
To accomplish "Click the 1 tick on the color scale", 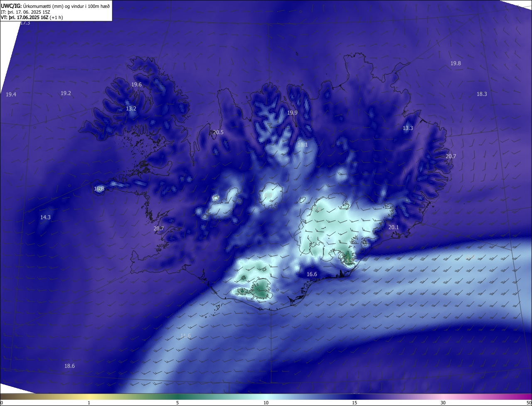I will pyautogui.click(x=89, y=403).
